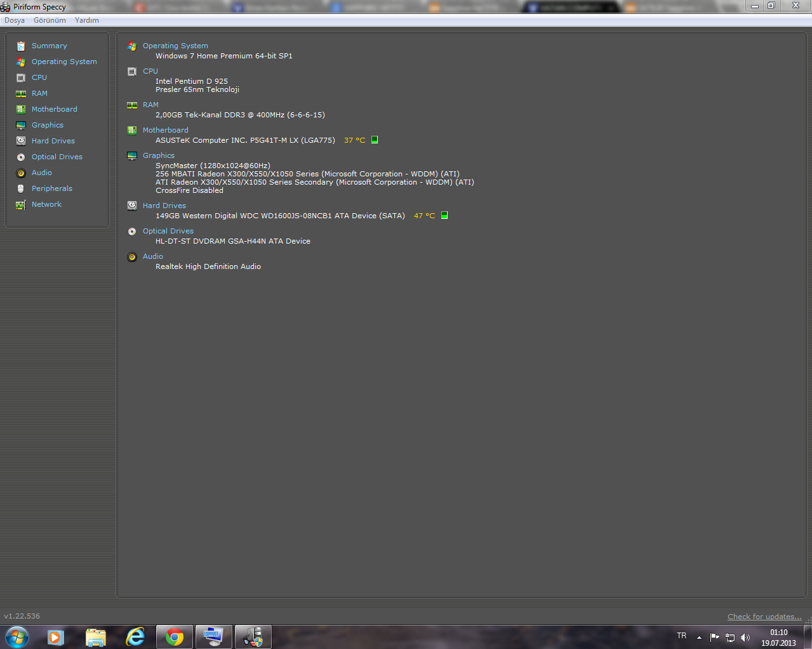
Task: Click the volume speaker icon in system tray
Action: [x=745, y=638]
